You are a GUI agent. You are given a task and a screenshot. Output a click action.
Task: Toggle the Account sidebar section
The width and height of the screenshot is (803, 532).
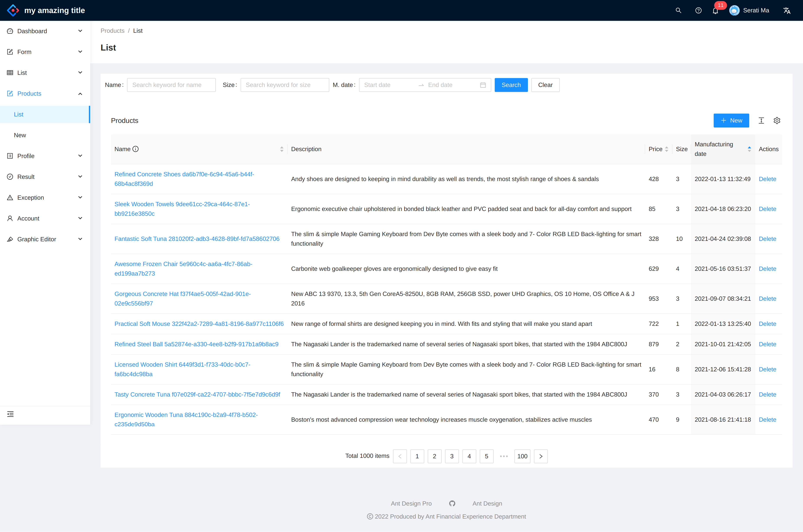(44, 218)
